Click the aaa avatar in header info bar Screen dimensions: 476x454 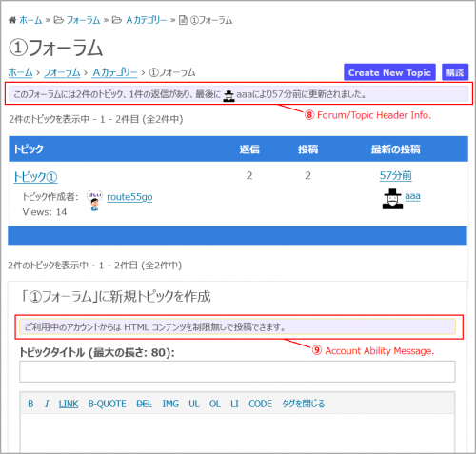228,95
